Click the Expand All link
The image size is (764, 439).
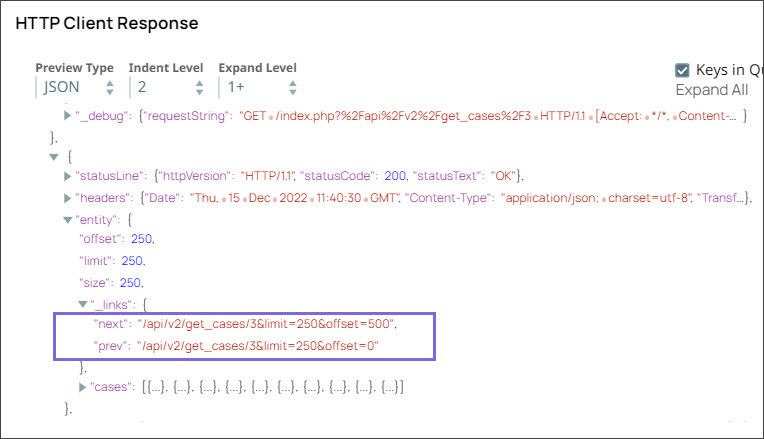coord(711,90)
